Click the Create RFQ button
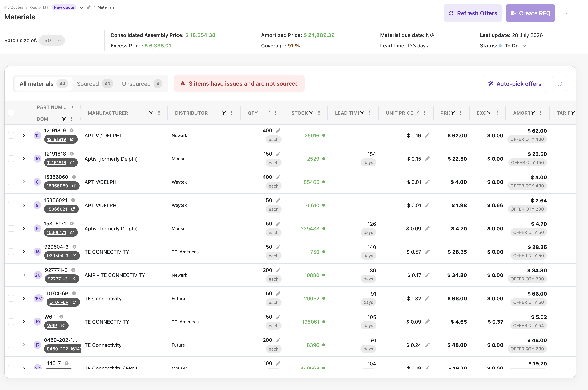Image resolution: width=588 pixels, height=390 pixels. 530,13
